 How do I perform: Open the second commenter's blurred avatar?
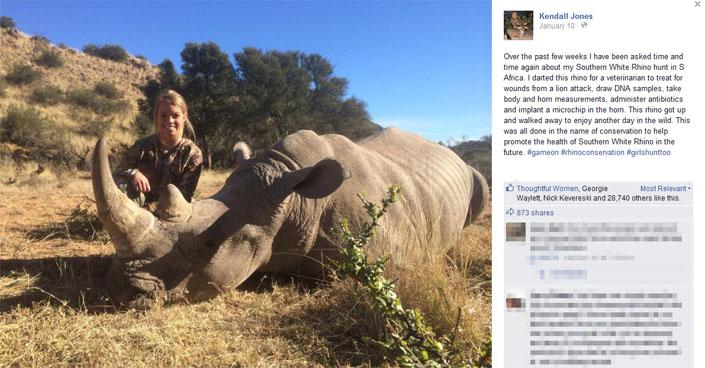coord(516,302)
